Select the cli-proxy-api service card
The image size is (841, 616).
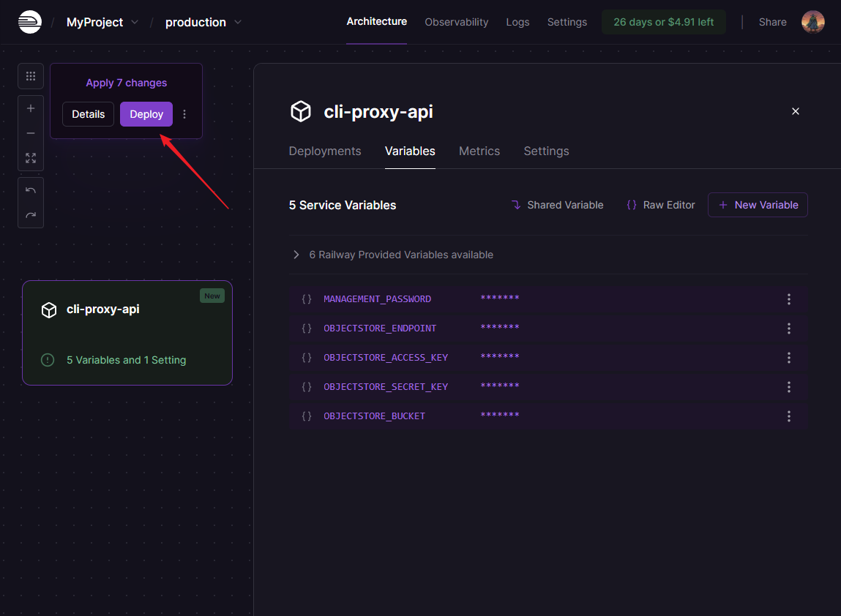pos(127,332)
